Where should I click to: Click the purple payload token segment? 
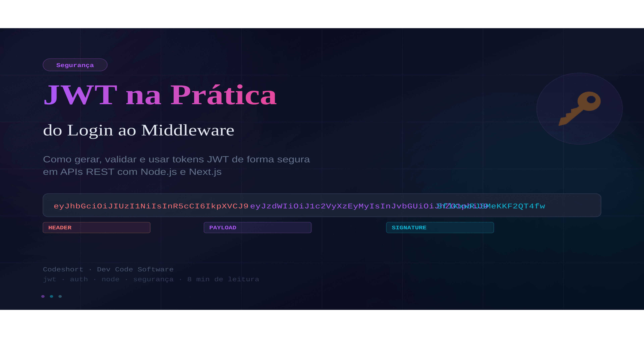click(369, 206)
